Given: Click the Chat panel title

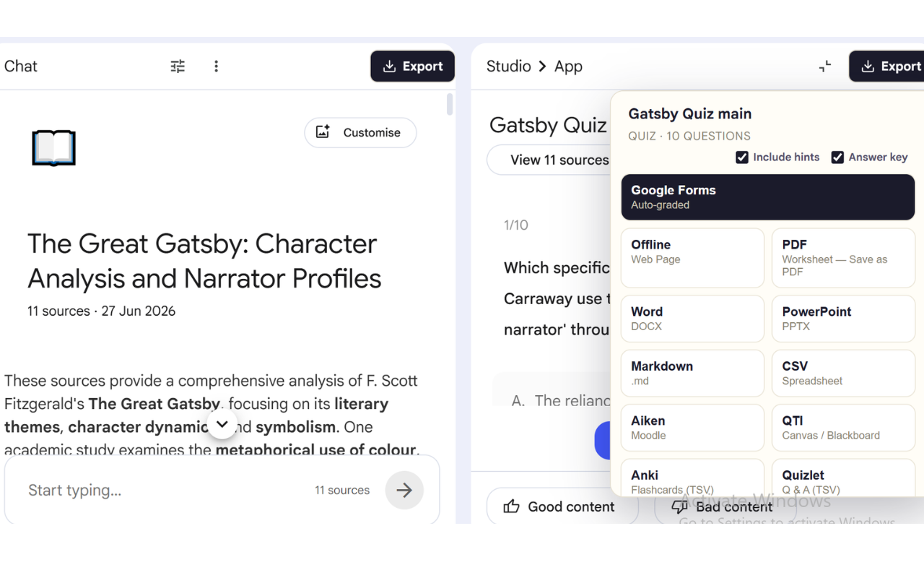Looking at the screenshot, I should 20,66.
